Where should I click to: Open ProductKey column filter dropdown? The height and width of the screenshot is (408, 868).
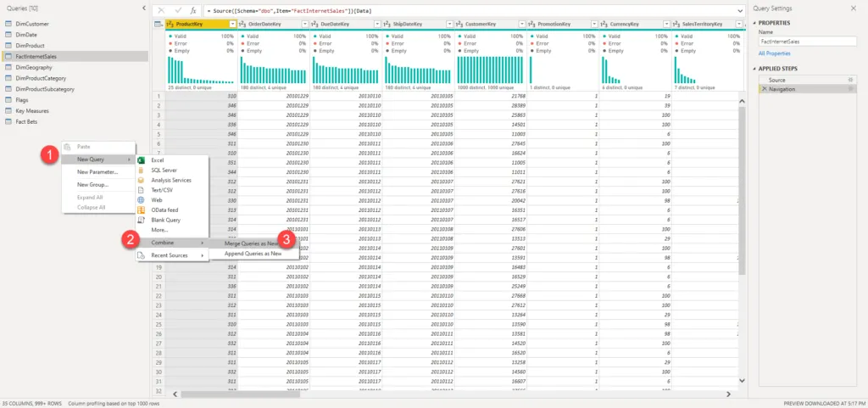click(x=231, y=25)
